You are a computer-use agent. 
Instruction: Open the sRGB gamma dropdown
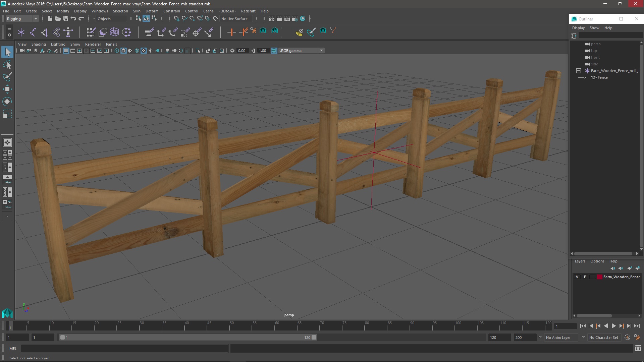321,51
